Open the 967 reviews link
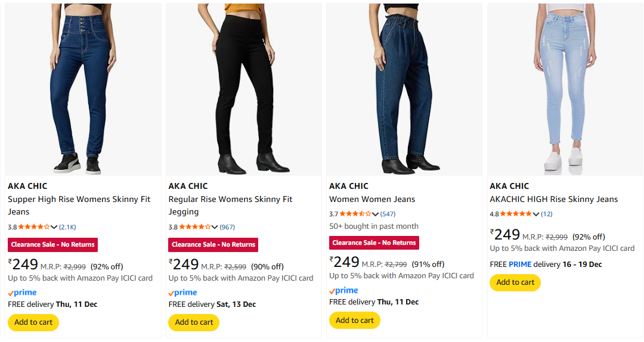This screenshot has width=644, height=342. (x=228, y=227)
